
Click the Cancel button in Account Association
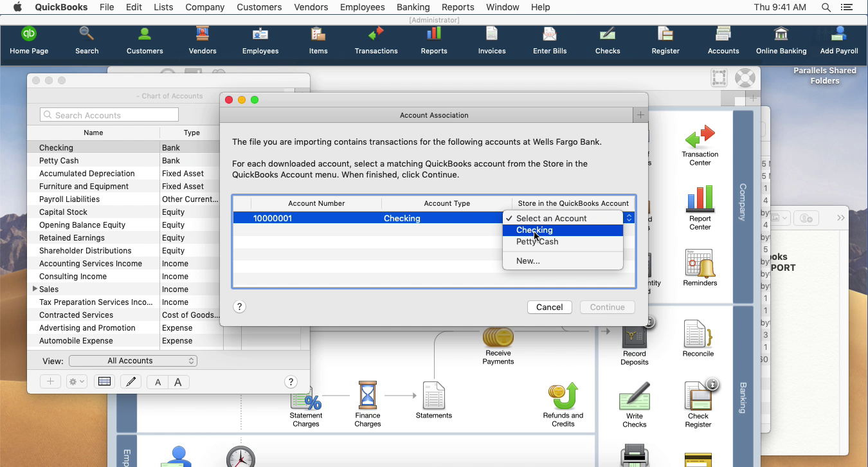coord(550,307)
